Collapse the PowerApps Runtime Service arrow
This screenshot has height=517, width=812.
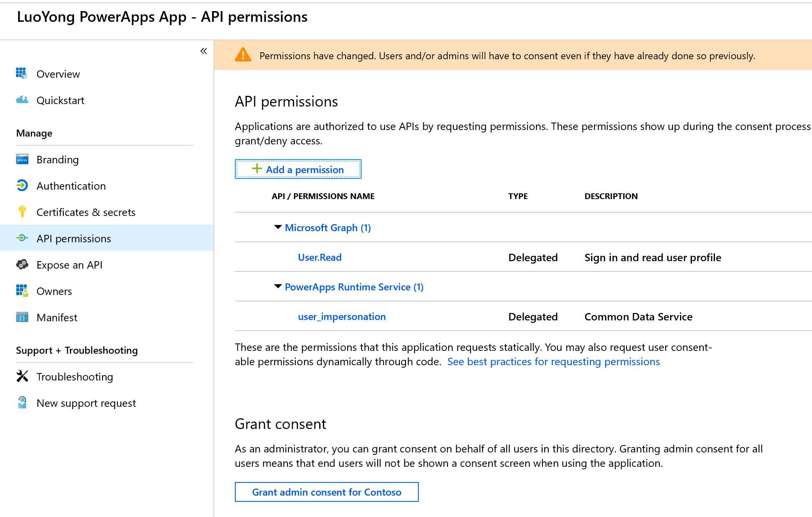click(x=278, y=286)
